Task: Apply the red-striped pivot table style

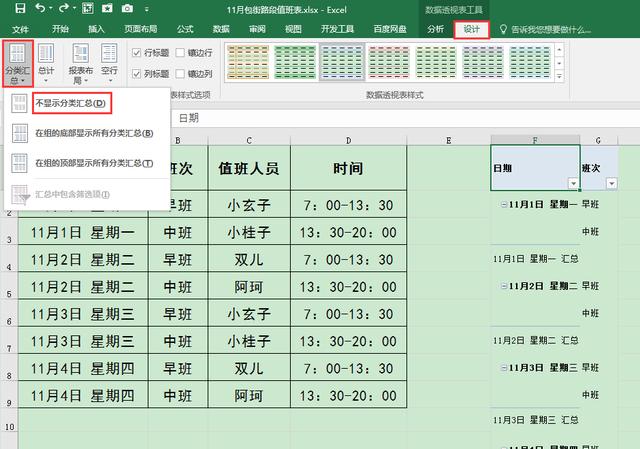Action: [x=389, y=62]
